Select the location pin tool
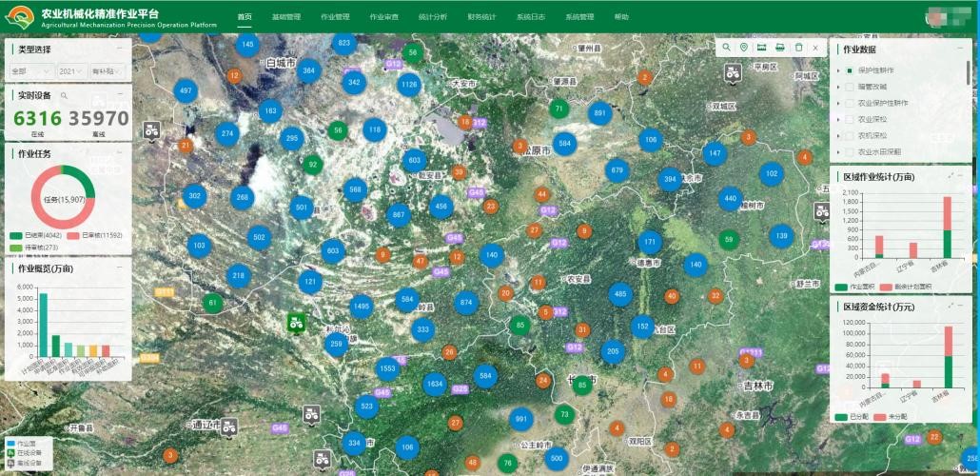 744,48
